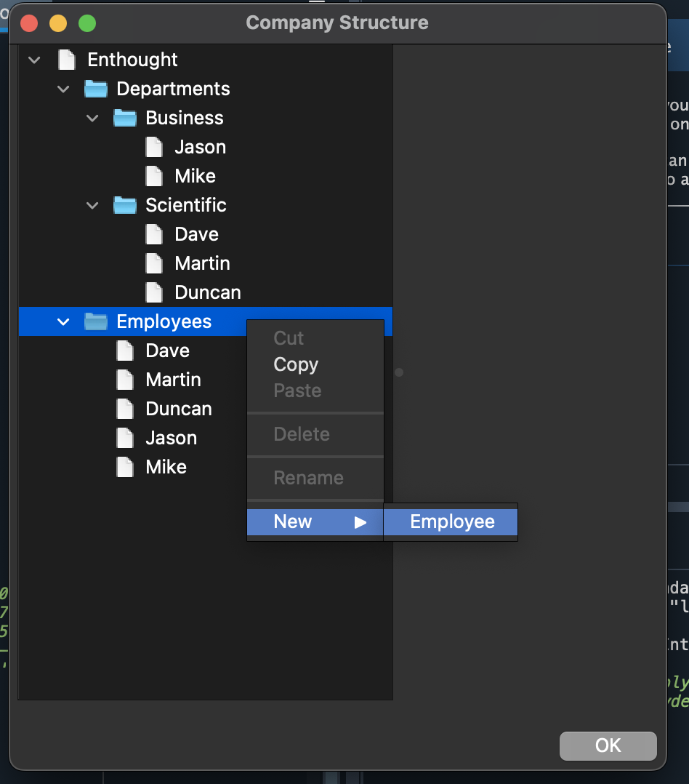Click the document icon beside Enthought
Screen dimensions: 689x784
(x=66, y=59)
